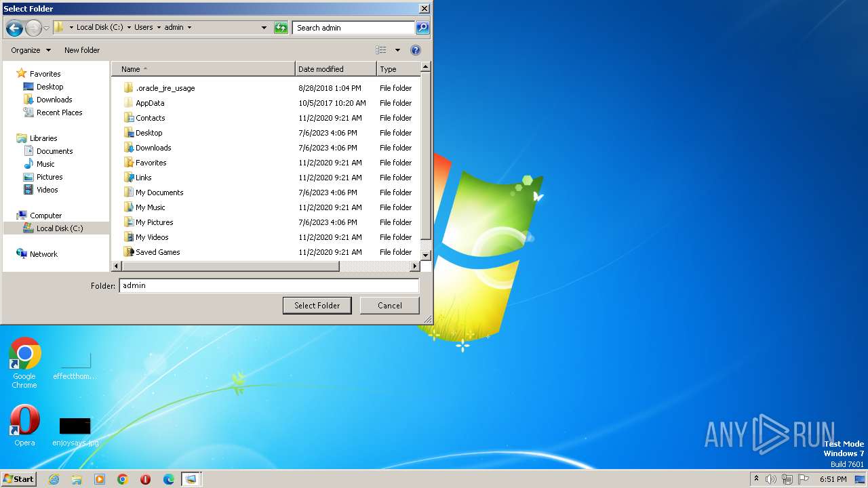Open Help with the question mark icon
Image resolution: width=868 pixels, height=488 pixels.
(x=416, y=50)
